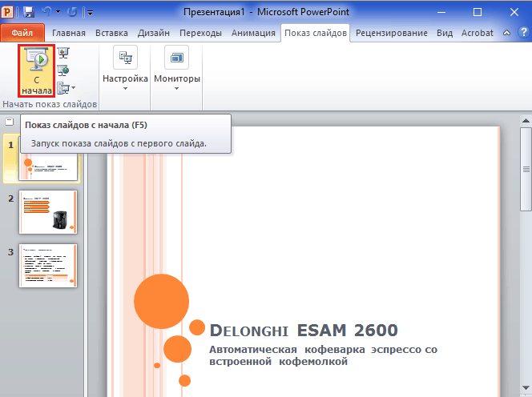This screenshot has width=532, height=397.
Task: Open the Переходы tab
Action: [x=200, y=33]
